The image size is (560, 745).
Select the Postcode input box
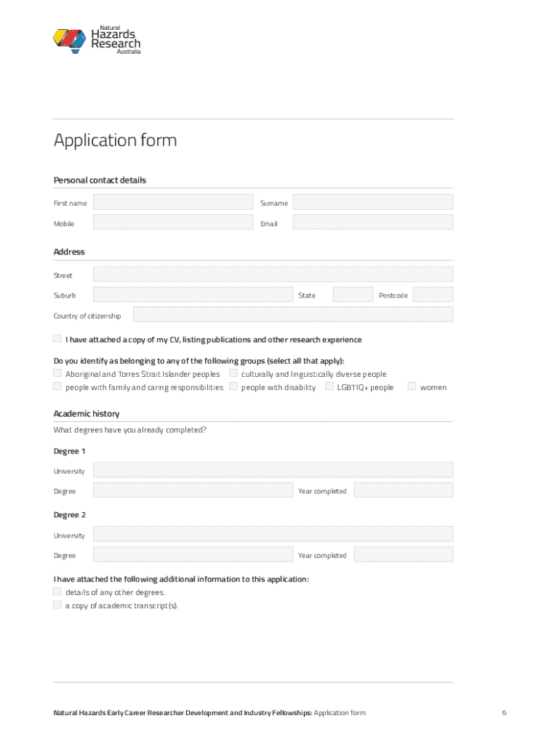point(433,295)
